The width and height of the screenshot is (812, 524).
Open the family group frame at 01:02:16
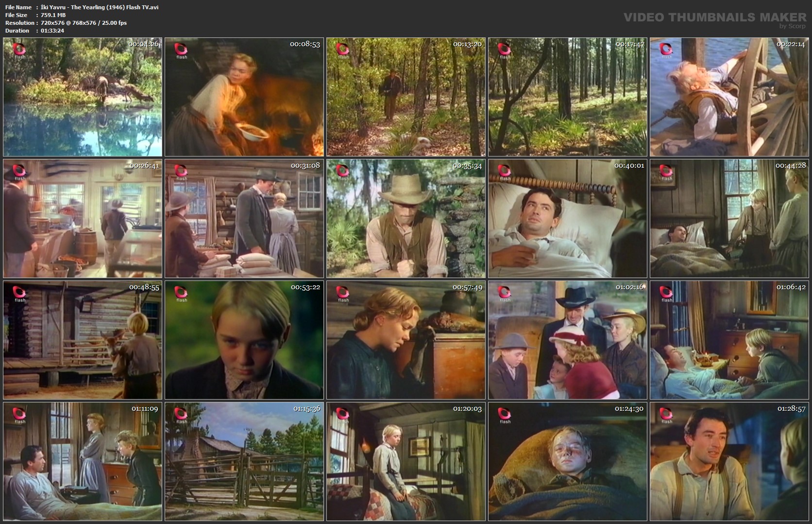(x=567, y=340)
